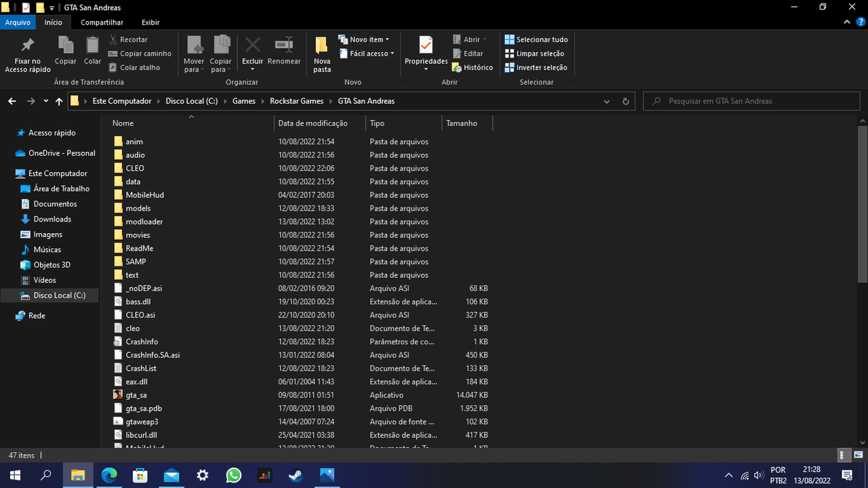Open Microsoft Edge from the taskbar
The width and height of the screenshot is (868, 488).
point(109,475)
